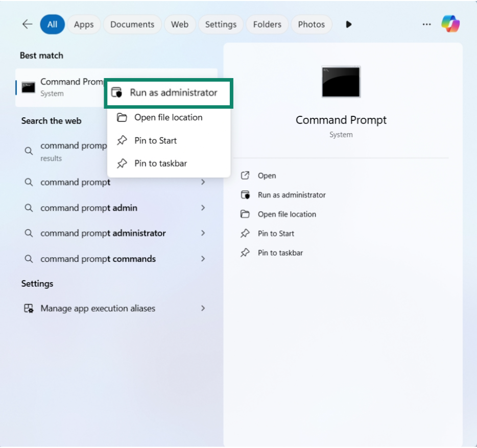This screenshot has height=448, width=477.
Task: Click the play arrow to show more filters
Action: [349, 24]
